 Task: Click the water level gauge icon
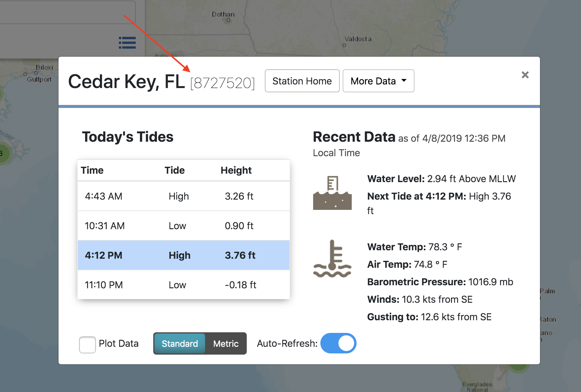[x=332, y=193]
